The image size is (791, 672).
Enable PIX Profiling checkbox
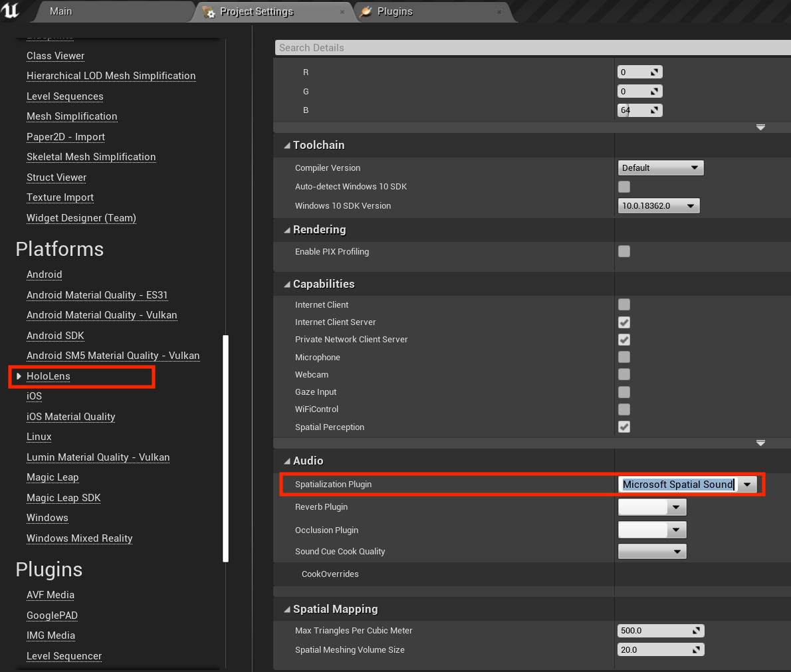click(624, 251)
